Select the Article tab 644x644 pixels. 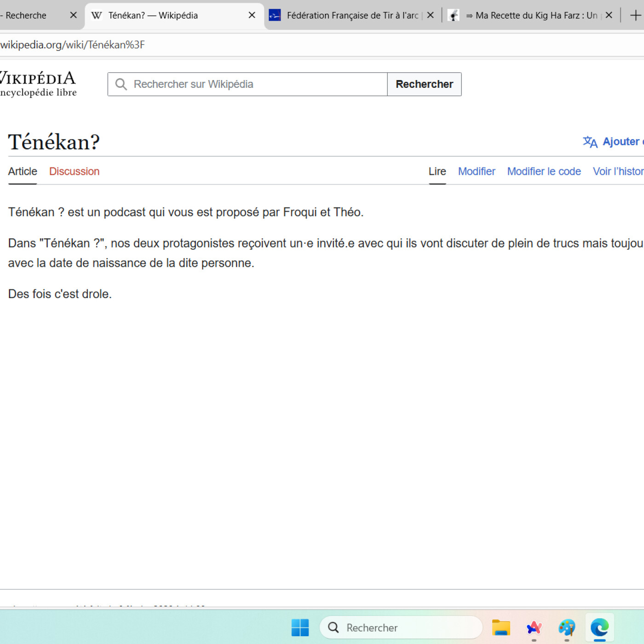click(x=22, y=171)
